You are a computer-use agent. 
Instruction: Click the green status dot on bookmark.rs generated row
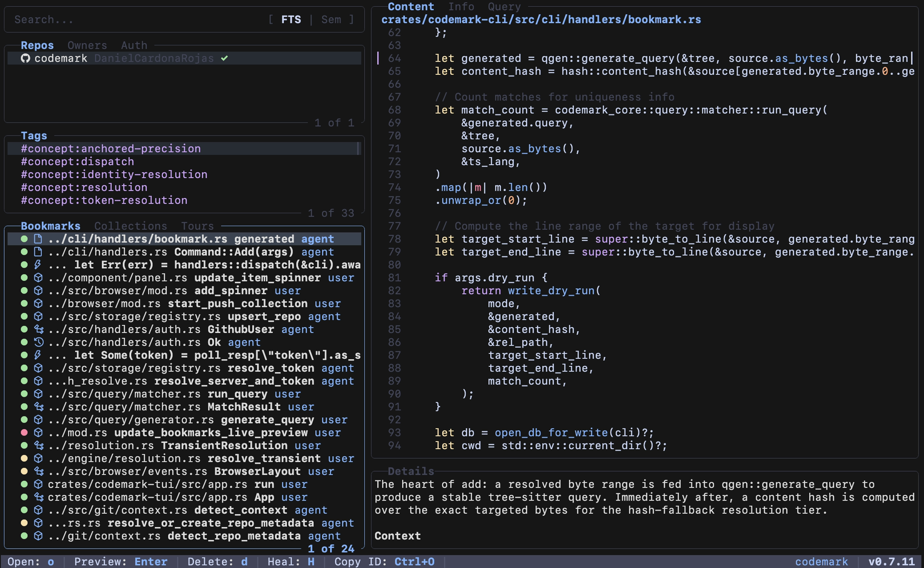click(24, 239)
